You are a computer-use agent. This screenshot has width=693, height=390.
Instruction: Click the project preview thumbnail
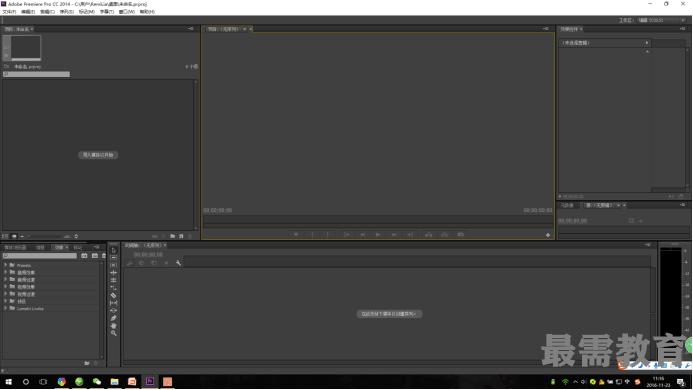pos(26,48)
